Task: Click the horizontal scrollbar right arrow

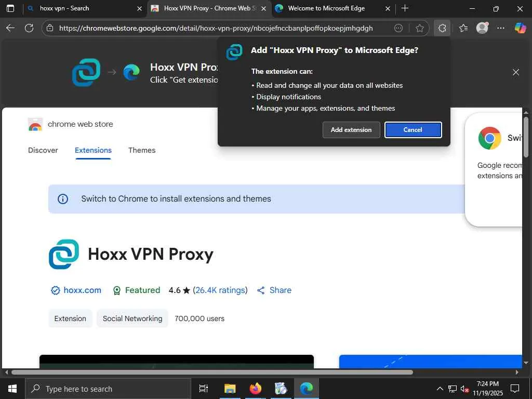Action: (x=517, y=372)
